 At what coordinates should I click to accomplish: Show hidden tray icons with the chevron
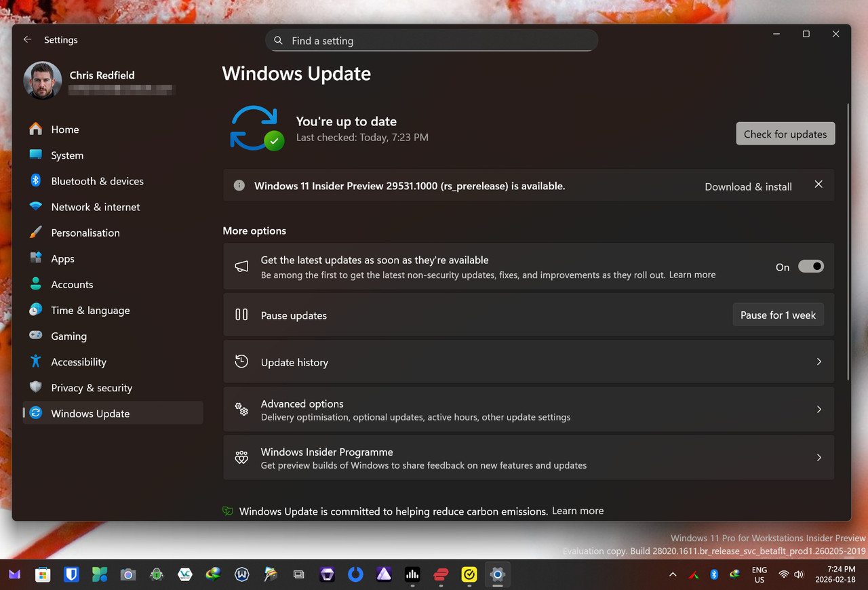click(x=673, y=574)
